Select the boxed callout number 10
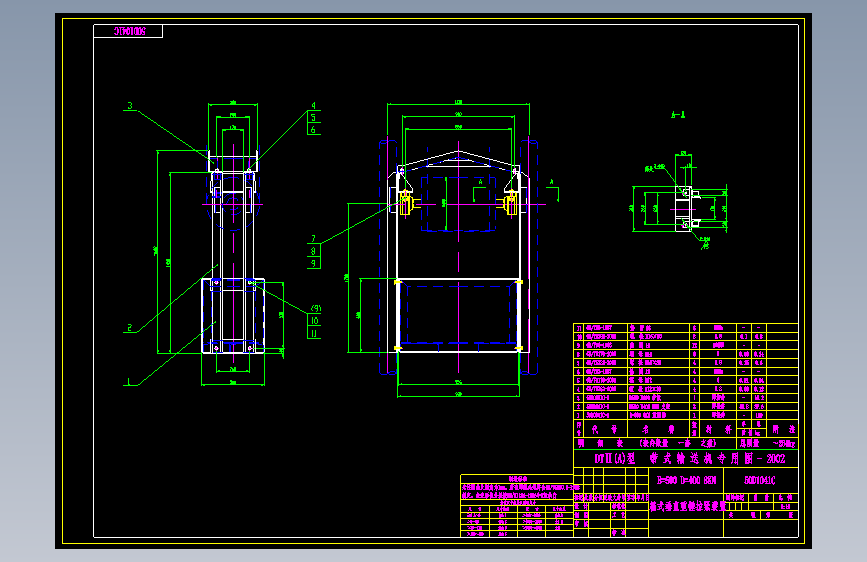 point(314,320)
